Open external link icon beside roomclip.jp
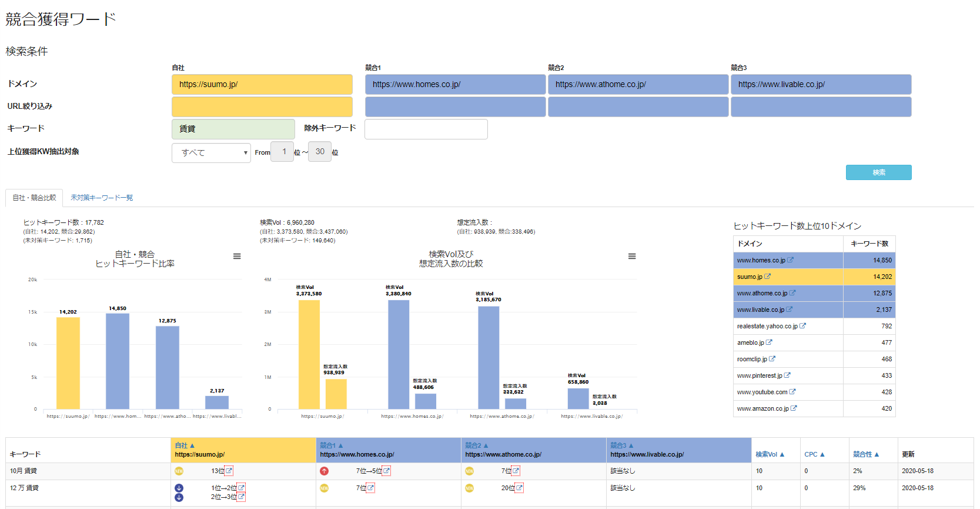980x509 pixels. [772, 358]
